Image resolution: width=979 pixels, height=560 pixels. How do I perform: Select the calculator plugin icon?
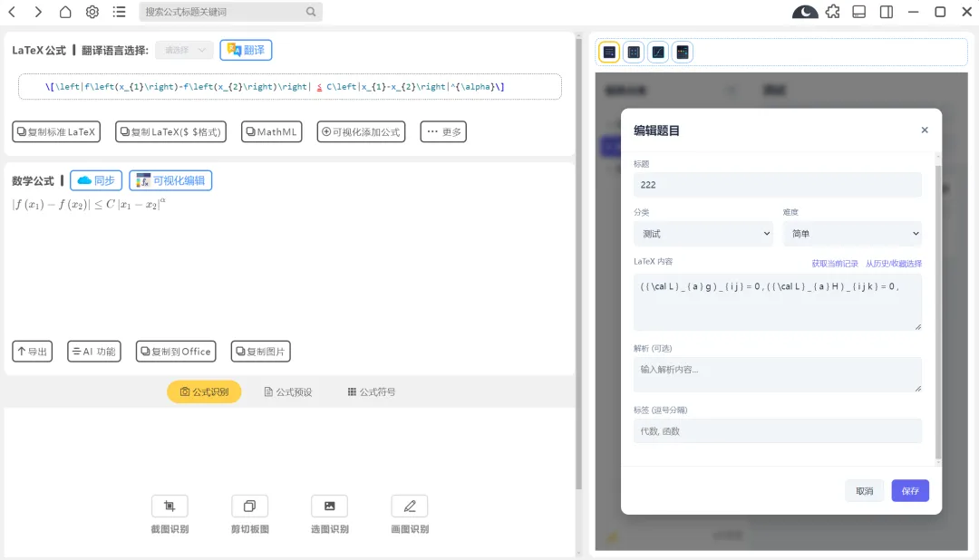pyautogui.click(x=683, y=53)
